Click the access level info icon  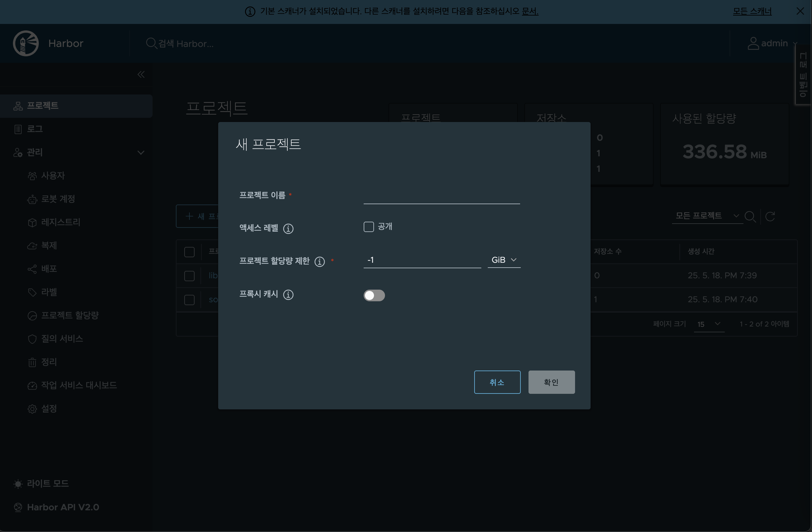288,228
